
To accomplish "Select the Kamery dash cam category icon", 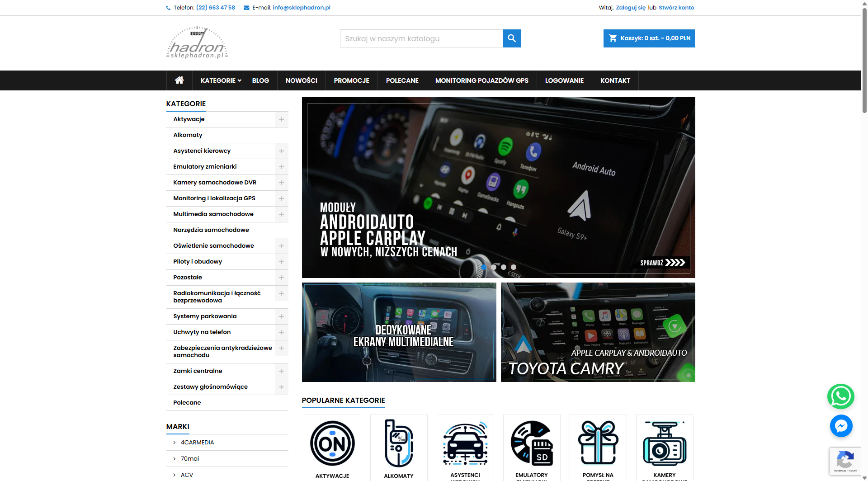I will [665, 443].
